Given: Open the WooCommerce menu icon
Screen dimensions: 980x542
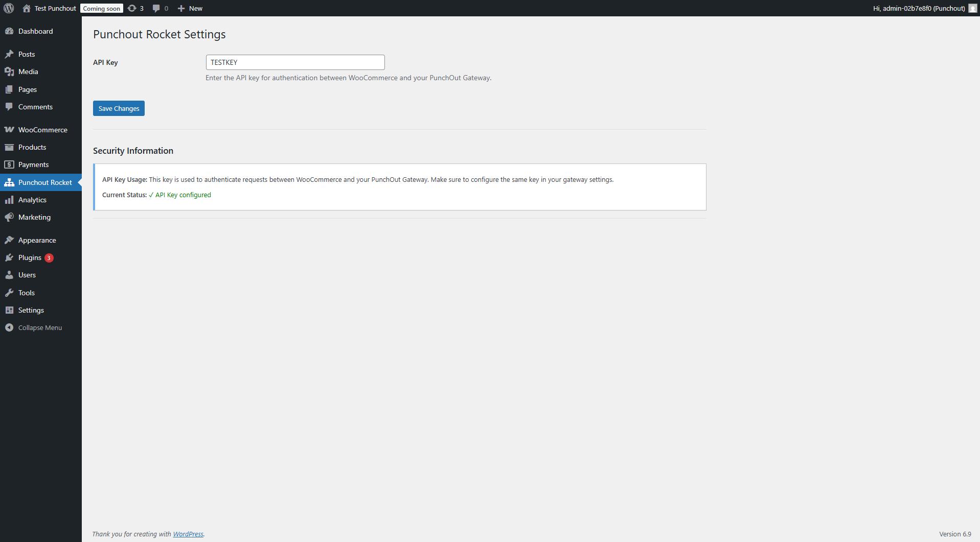Looking at the screenshot, I should (x=10, y=130).
